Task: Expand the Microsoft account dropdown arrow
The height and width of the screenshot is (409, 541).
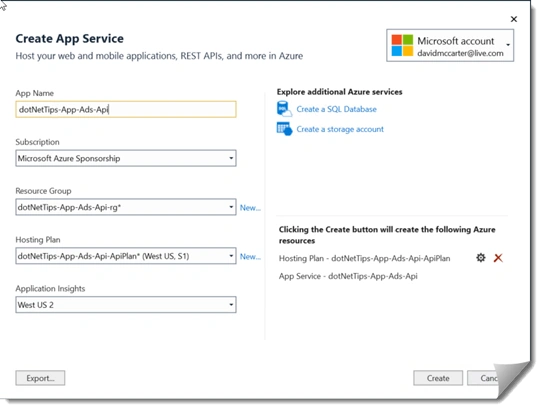Action: click(x=508, y=45)
